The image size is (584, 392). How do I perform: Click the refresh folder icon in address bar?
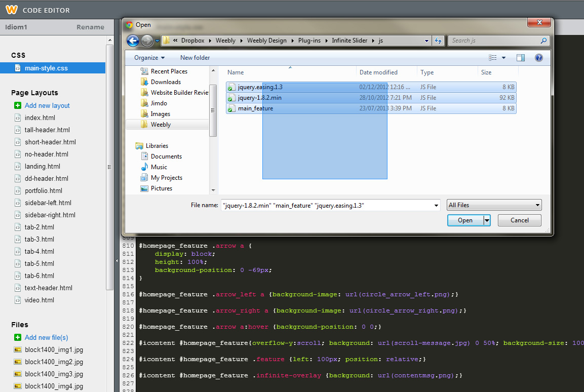tap(439, 41)
